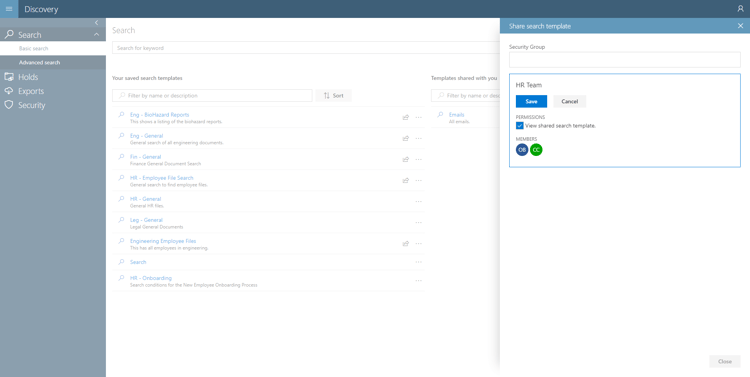Collapse the Search navigation section

96,34
